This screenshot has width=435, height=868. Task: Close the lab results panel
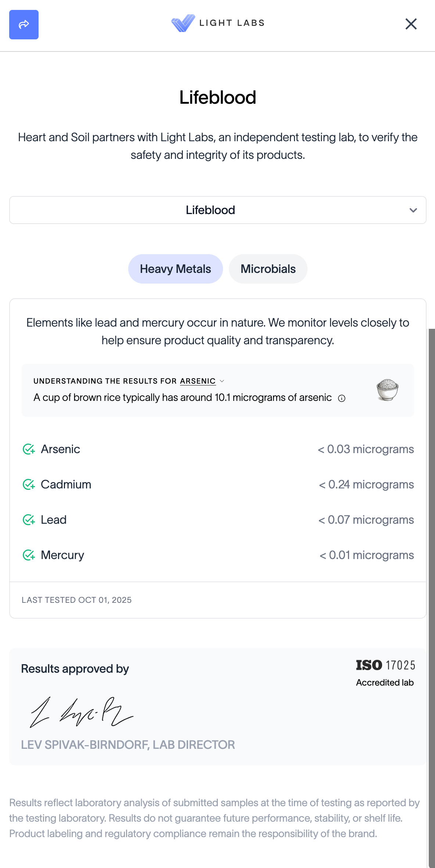[411, 24]
